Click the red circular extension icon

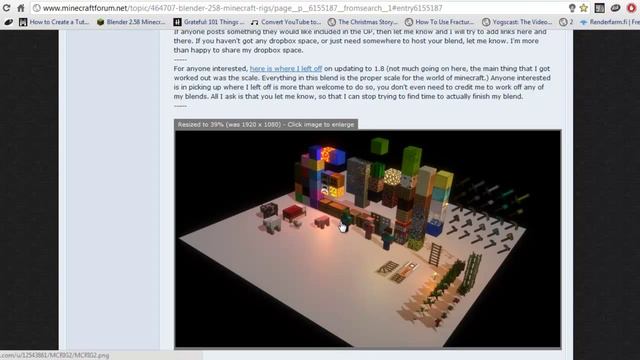pos(631,8)
